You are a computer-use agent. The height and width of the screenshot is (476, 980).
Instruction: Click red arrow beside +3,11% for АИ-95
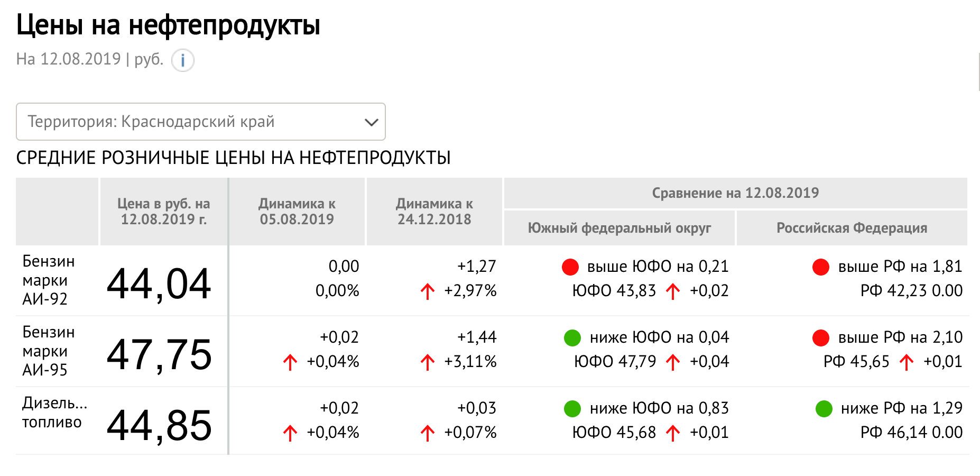click(428, 362)
